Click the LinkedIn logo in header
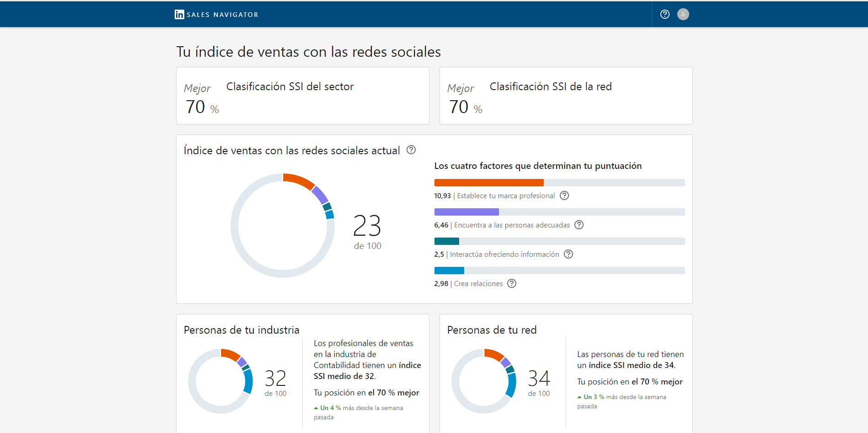868x433 pixels. coord(179,15)
